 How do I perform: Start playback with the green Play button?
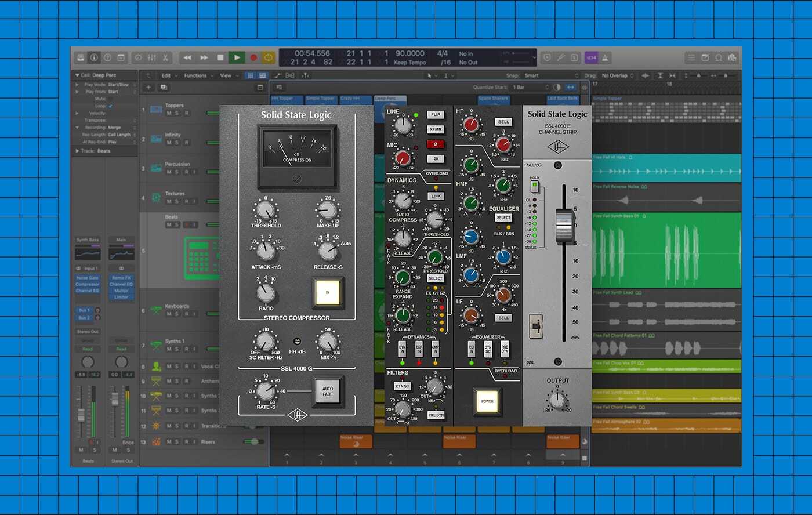(x=237, y=57)
